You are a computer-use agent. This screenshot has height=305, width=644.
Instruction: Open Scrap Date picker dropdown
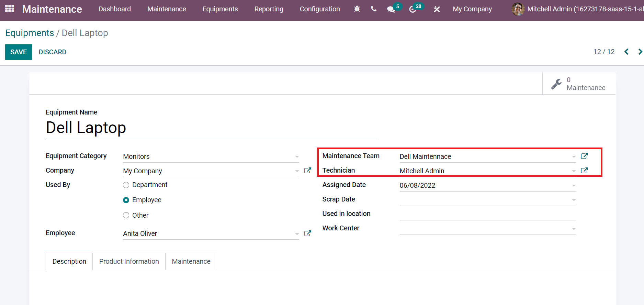(x=574, y=200)
